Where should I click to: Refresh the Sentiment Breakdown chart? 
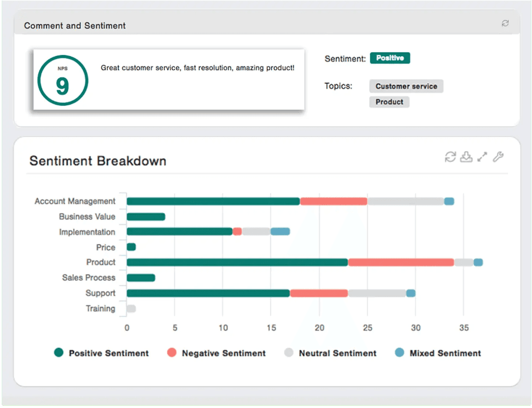[450, 157]
